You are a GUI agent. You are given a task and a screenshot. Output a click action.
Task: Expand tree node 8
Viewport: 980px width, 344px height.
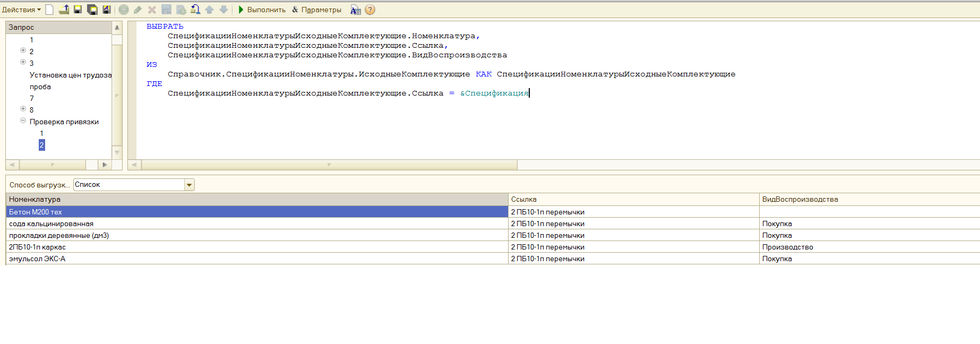click(23, 109)
